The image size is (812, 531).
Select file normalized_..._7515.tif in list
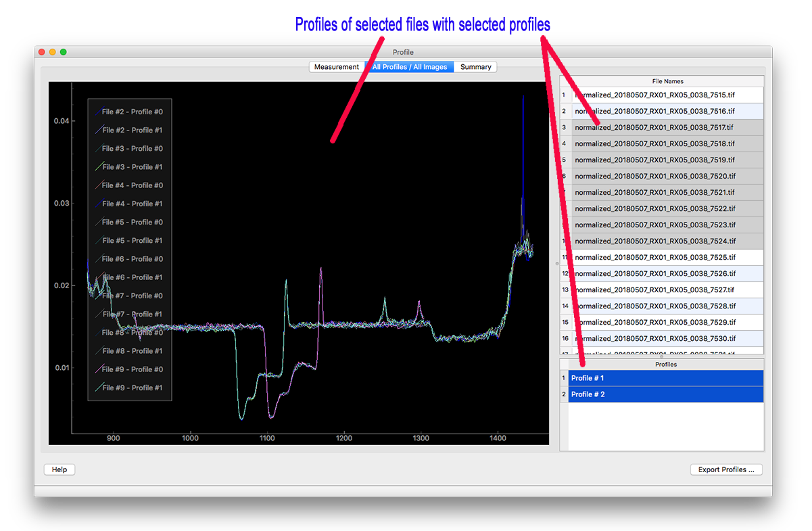coord(654,95)
